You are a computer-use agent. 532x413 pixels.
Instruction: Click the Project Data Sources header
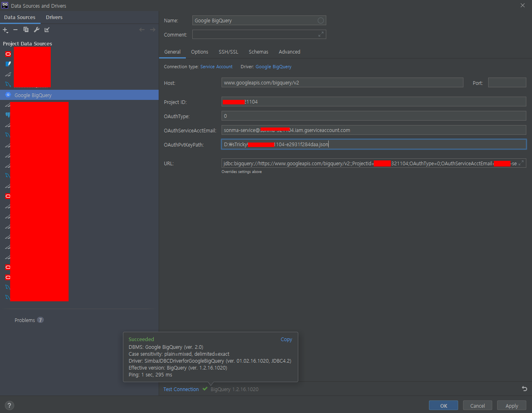click(x=27, y=43)
